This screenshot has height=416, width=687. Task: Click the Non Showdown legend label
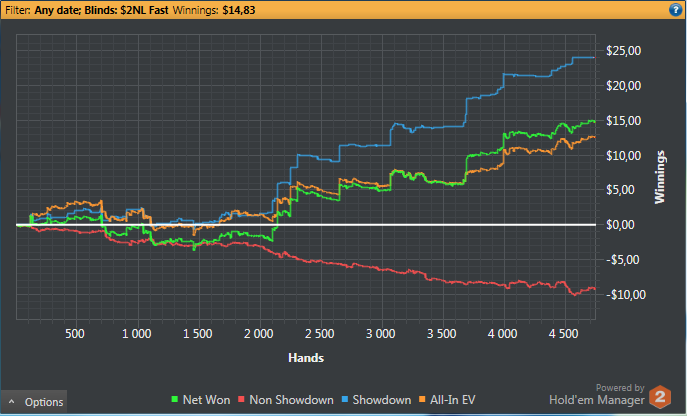(291, 400)
